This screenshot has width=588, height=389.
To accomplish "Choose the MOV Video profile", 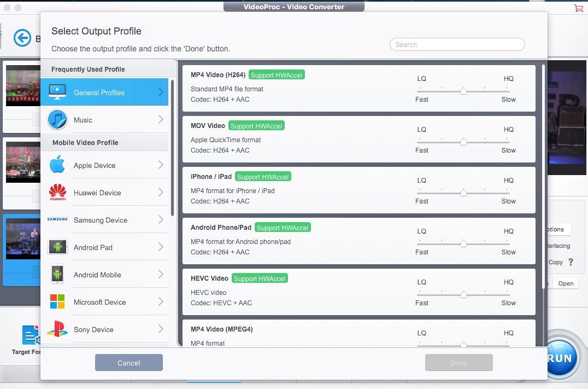I will (x=359, y=140).
